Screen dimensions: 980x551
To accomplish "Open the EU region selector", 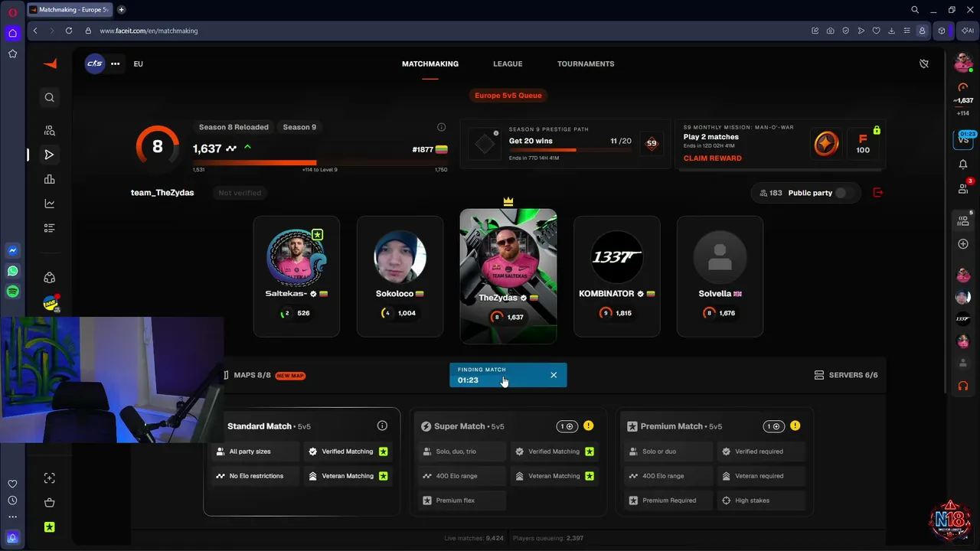I will pyautogui.click(x=138, y=64).
